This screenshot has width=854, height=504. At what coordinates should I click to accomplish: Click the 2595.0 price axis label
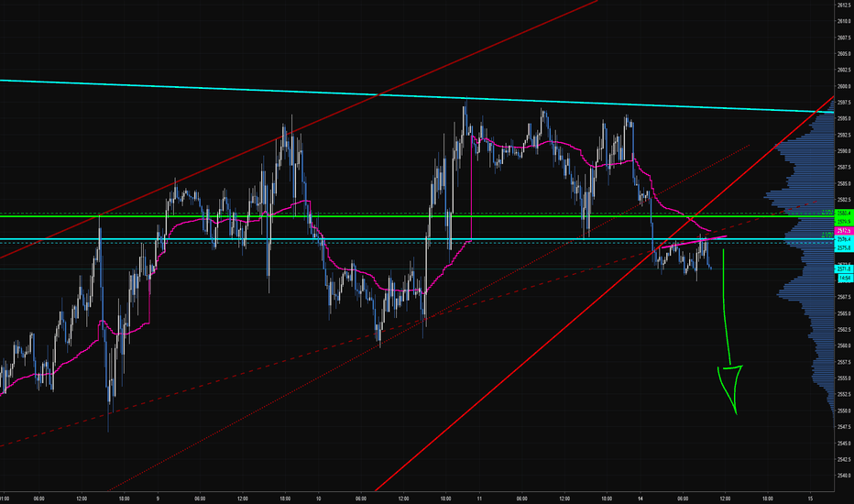pos(844,118)
